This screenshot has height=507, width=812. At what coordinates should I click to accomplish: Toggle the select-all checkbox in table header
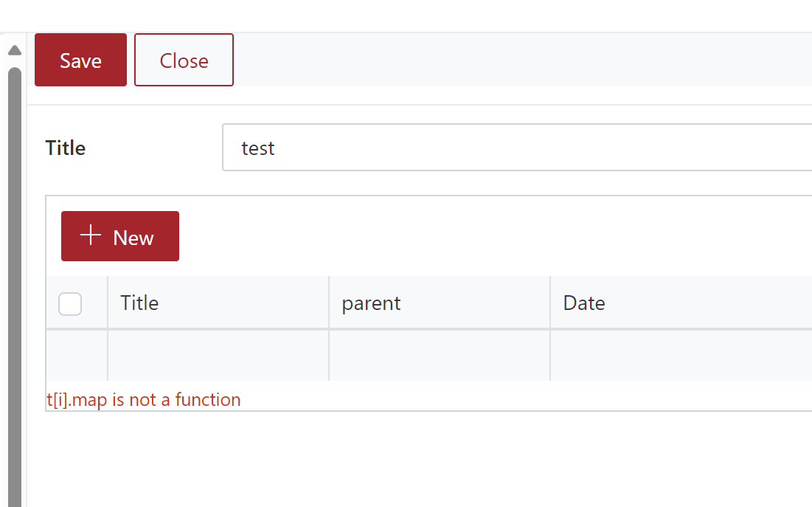[70, 303]
